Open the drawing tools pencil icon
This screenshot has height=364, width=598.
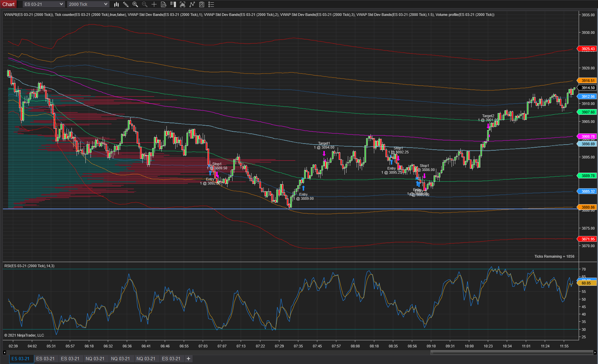[x=126, y=4]
